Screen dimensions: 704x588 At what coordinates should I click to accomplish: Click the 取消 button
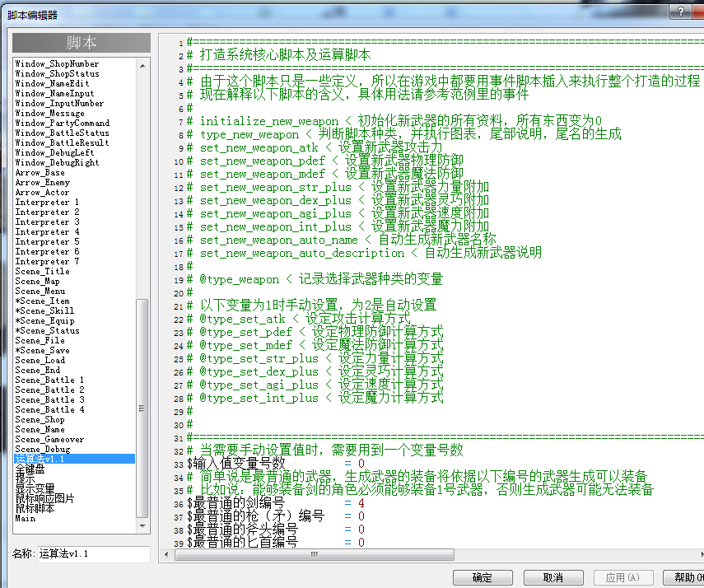[x=553, y=577]
